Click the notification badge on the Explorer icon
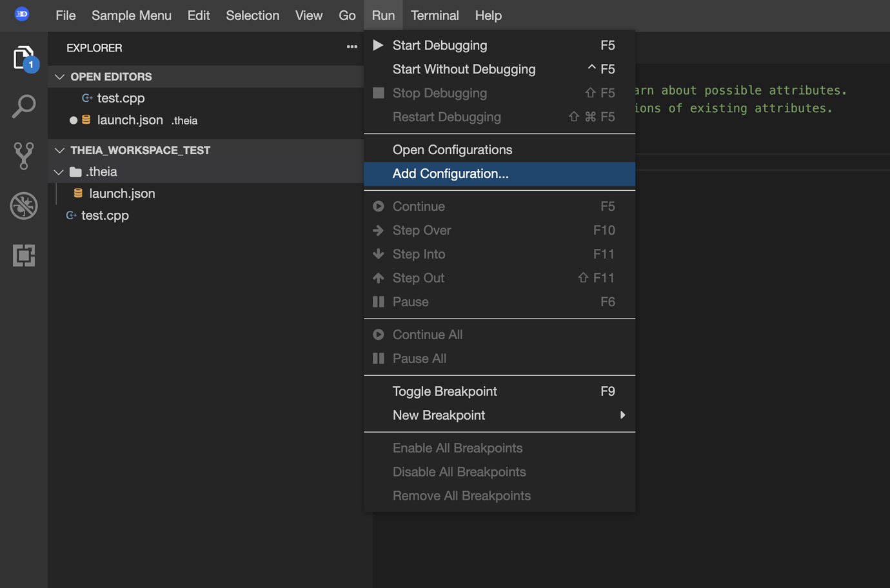This screenshot has height=588, width=890. click(x=32, y=64)
